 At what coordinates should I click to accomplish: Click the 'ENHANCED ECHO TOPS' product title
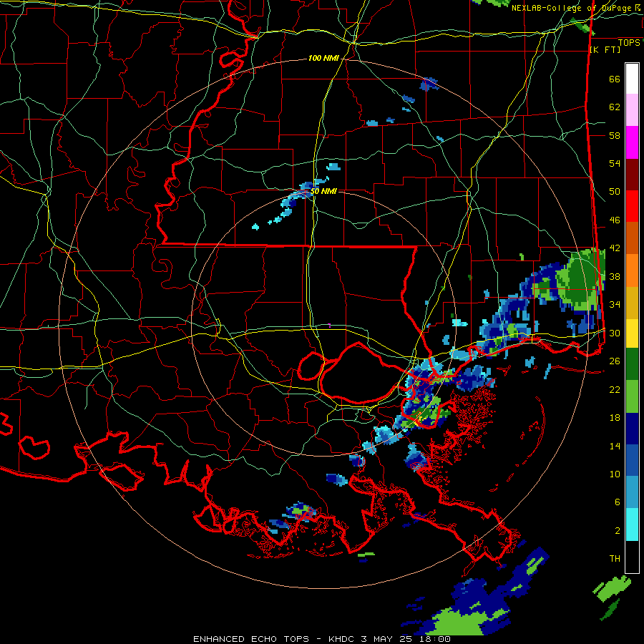pos(251,639)
